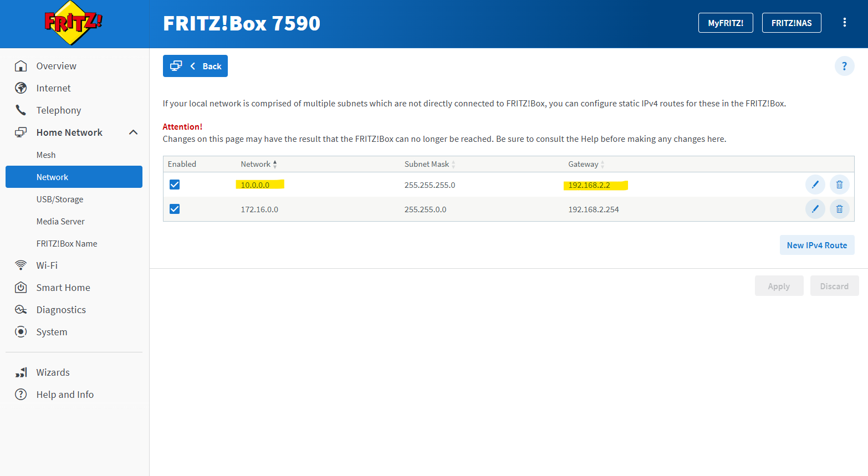
Task: Click the 192.168.2.2 gateway cell
Action: (x=589, y=185)
